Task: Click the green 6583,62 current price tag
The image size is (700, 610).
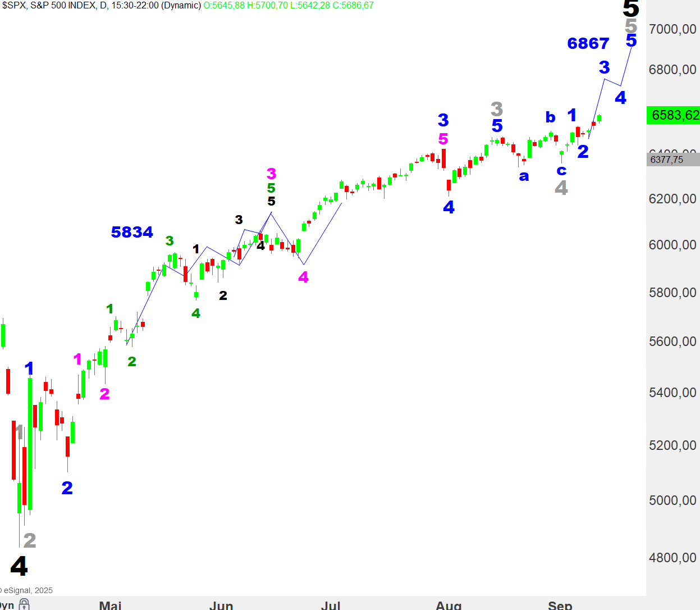Action: click(x=673, y=115)
